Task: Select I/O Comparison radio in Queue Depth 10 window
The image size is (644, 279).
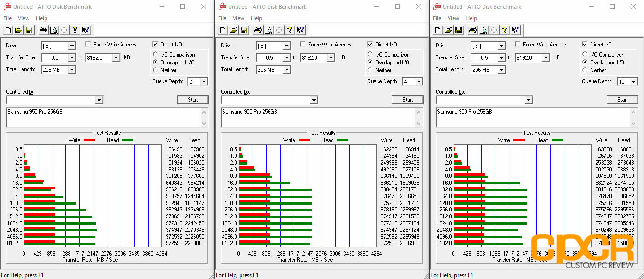Action: coord(585,55)
